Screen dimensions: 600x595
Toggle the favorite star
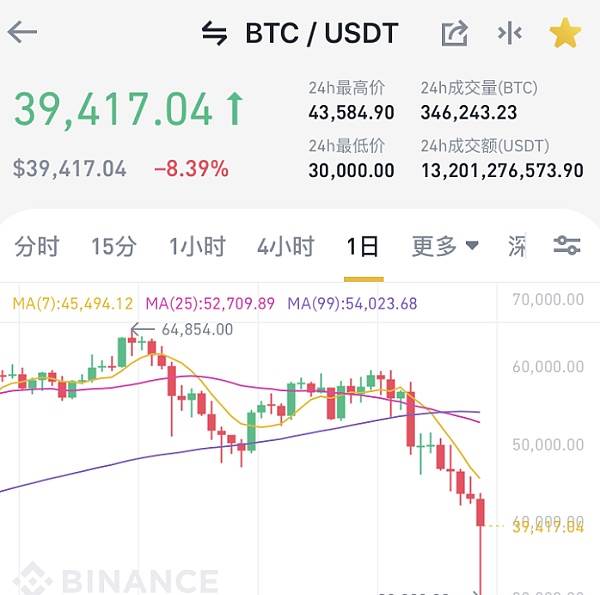[565, 33]
